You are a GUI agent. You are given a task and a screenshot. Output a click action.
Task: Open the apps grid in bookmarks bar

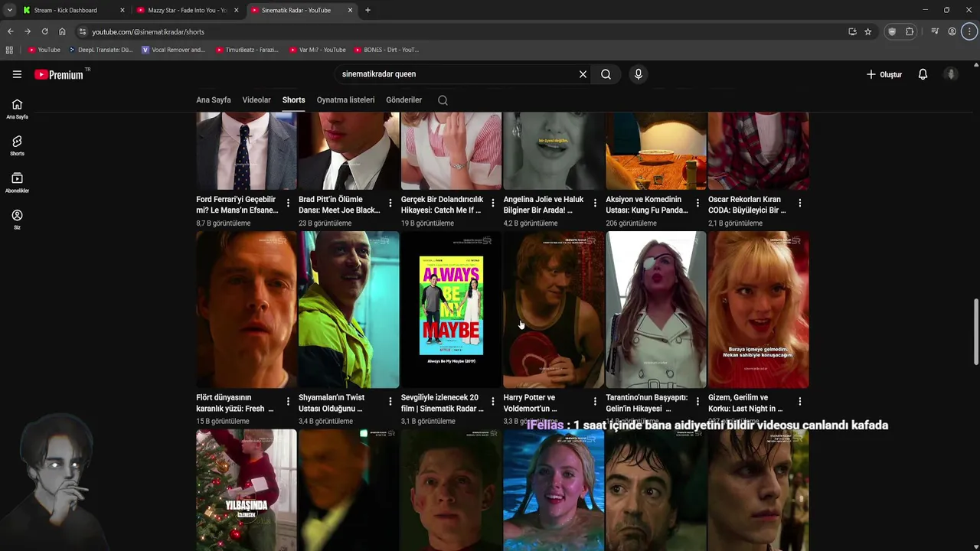(x=9, y=50)
